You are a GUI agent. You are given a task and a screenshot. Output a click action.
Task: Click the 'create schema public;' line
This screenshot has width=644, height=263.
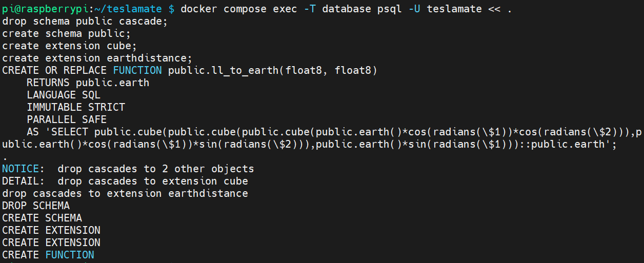point(66,33)
